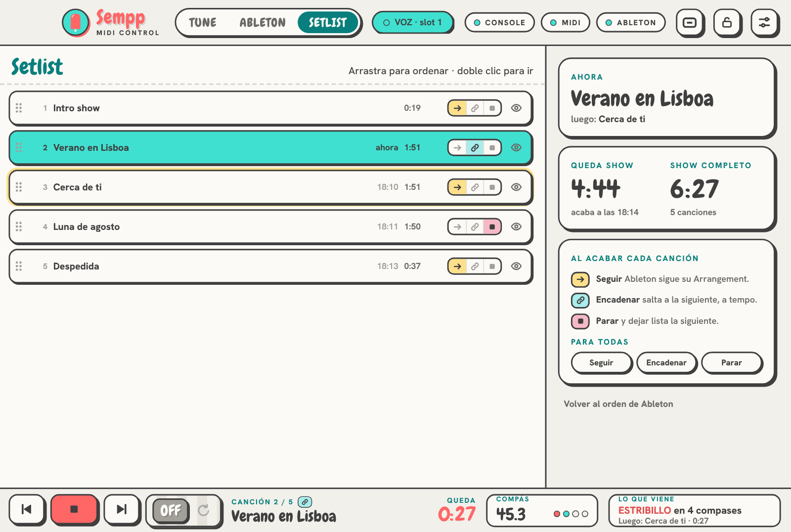Click the CONSOLE status pill
Image resolution: width=791 pixels, height=532 pixels.
pos(499,22)
